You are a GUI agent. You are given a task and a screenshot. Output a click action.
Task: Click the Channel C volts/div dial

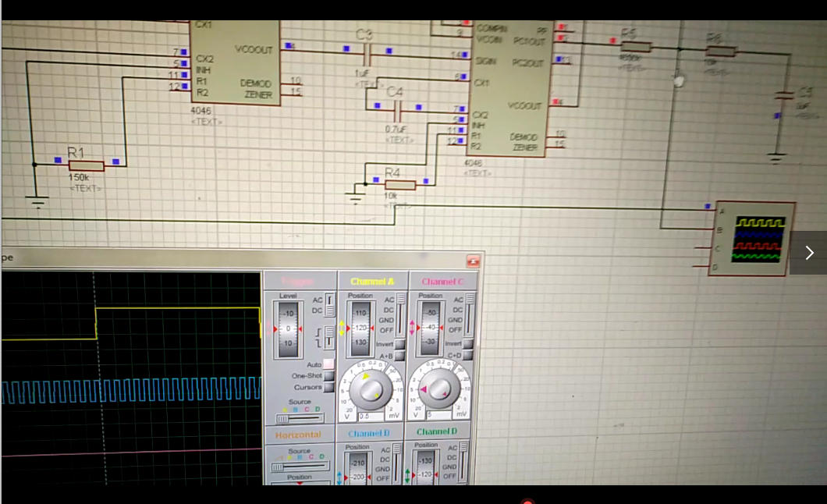pyautogui.click(x=438, y=389)
